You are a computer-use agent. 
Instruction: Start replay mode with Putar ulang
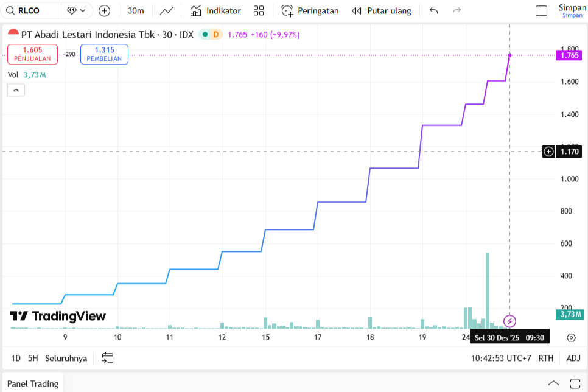point(382,10)
